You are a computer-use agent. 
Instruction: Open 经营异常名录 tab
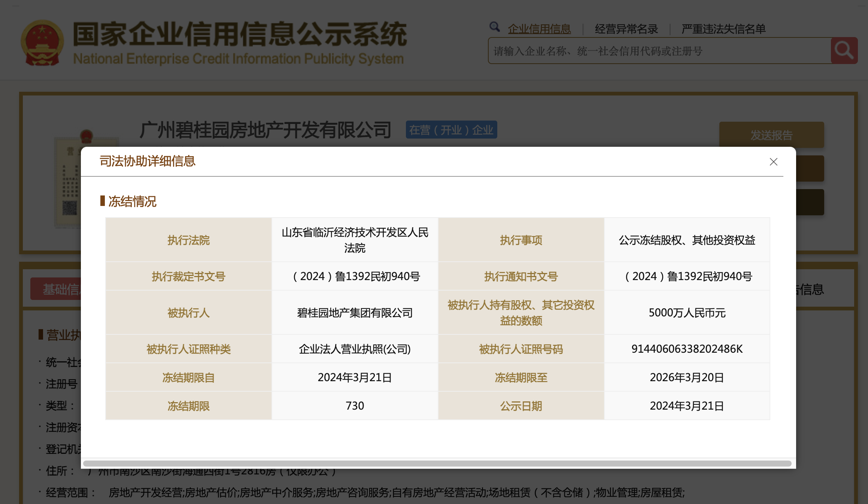click(626, 29)
